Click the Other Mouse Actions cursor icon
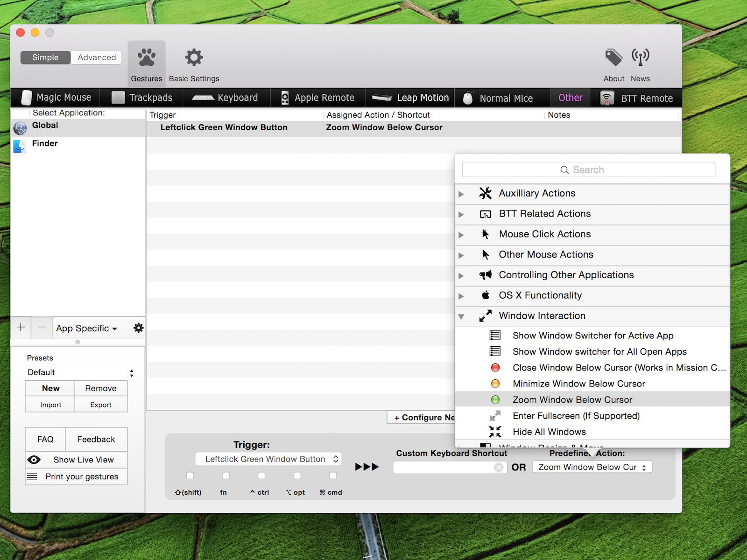The width and height of the screenshot is (747, 560). (x=486, y=254)
